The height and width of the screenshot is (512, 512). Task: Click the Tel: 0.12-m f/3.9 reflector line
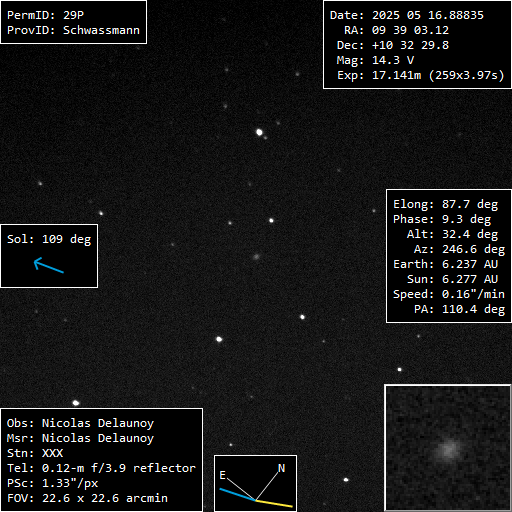(101, 468)
